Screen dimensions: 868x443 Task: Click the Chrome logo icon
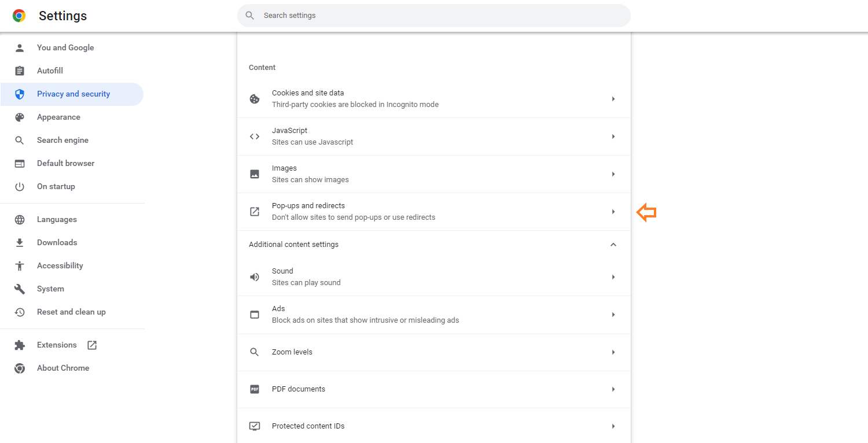(19, 16)
